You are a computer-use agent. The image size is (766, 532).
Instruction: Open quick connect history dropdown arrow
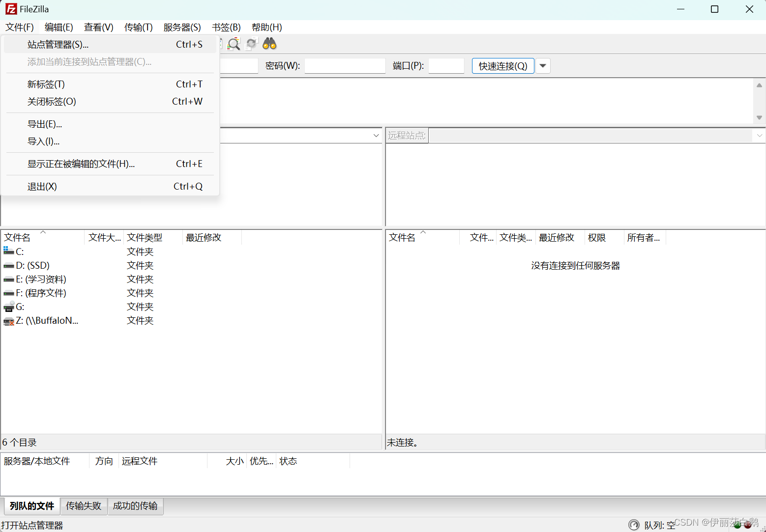coord(543,66)
